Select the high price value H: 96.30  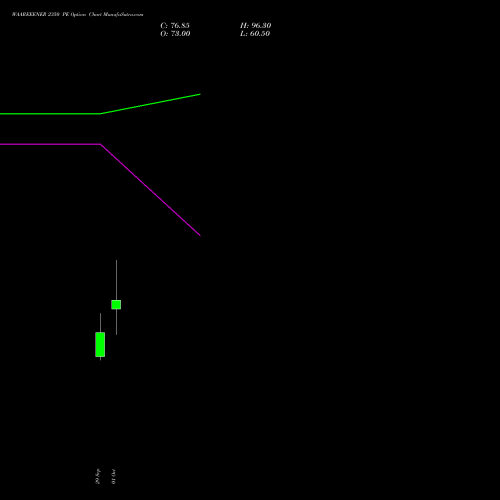tap(256, 26)
